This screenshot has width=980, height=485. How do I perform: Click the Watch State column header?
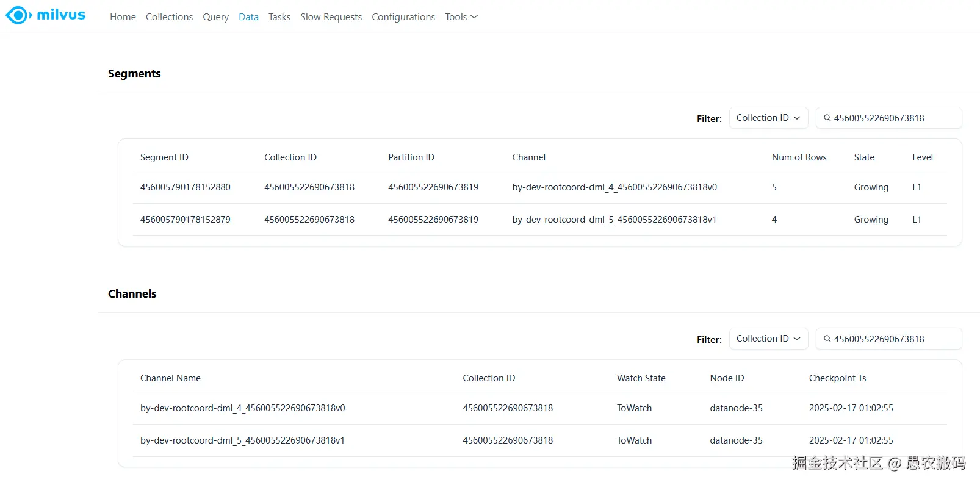pyautogui.click(x=641, y=378)
